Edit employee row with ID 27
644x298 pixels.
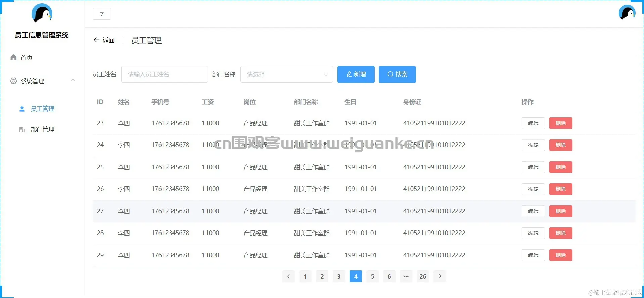(533, 211)
